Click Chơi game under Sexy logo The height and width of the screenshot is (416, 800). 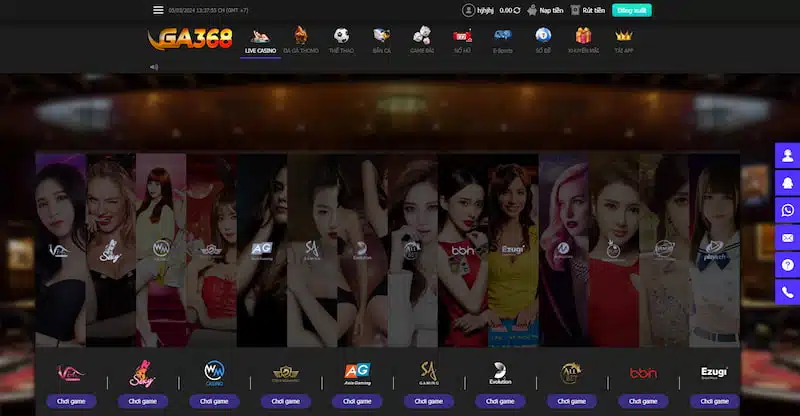pos(142,401)
